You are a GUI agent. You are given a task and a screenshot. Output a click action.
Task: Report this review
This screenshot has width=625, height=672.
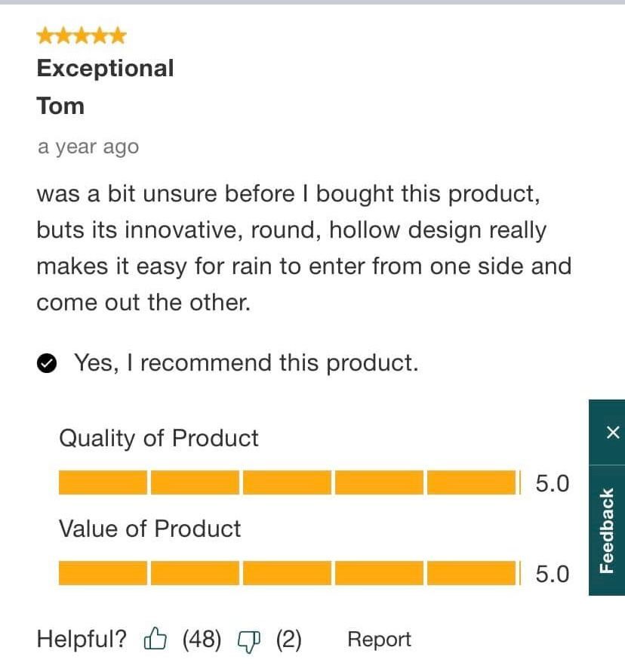tap(379, 640)
